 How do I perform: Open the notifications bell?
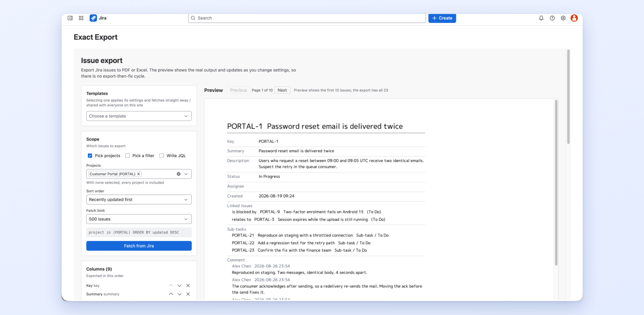(541, 18)
